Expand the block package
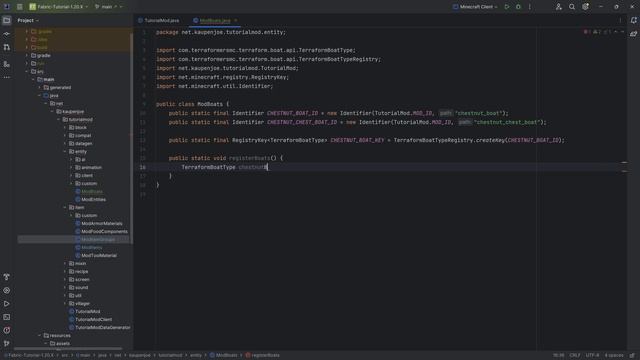Viewport: 640px width, 360px height. point(65,127)
